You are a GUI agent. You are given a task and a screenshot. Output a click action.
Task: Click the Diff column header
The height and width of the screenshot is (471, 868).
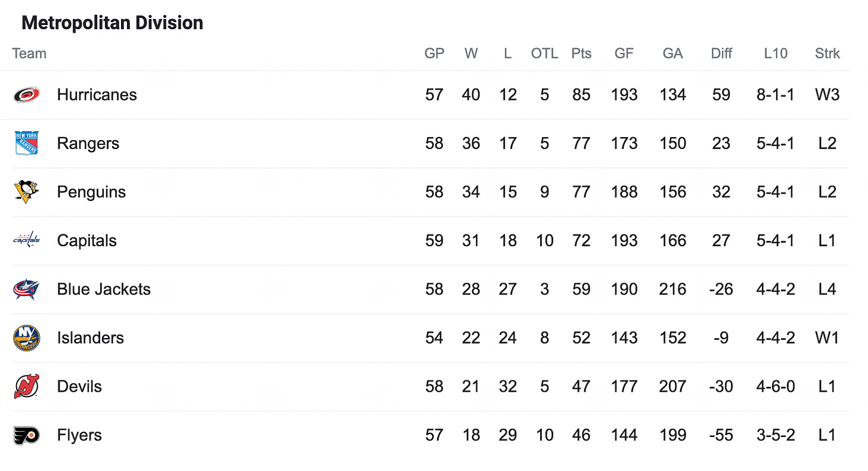tap(721, 54)
